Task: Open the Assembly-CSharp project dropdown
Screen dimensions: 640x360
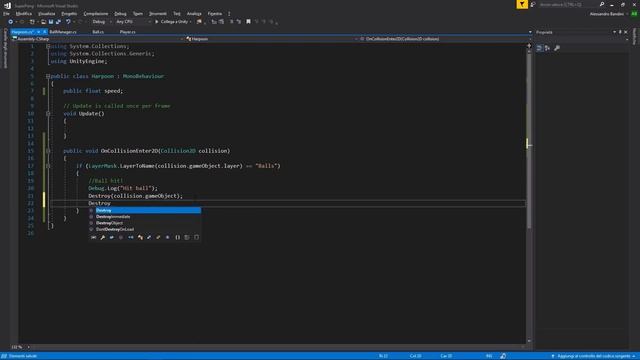Action: pyautogui.click(x=97, y=39)
